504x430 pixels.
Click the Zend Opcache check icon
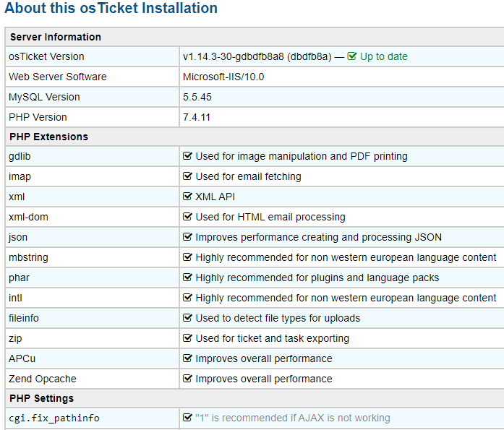click(x=187, y=379)
